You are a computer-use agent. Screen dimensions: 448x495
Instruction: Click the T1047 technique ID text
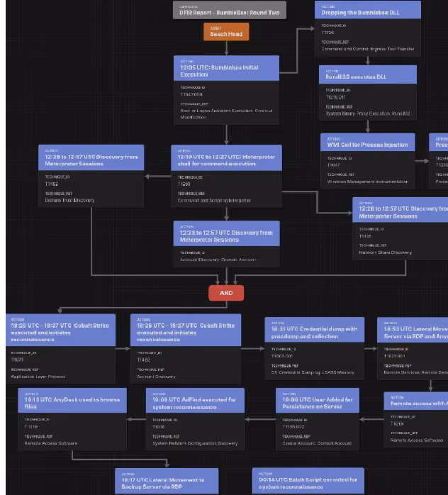point(333,165)
